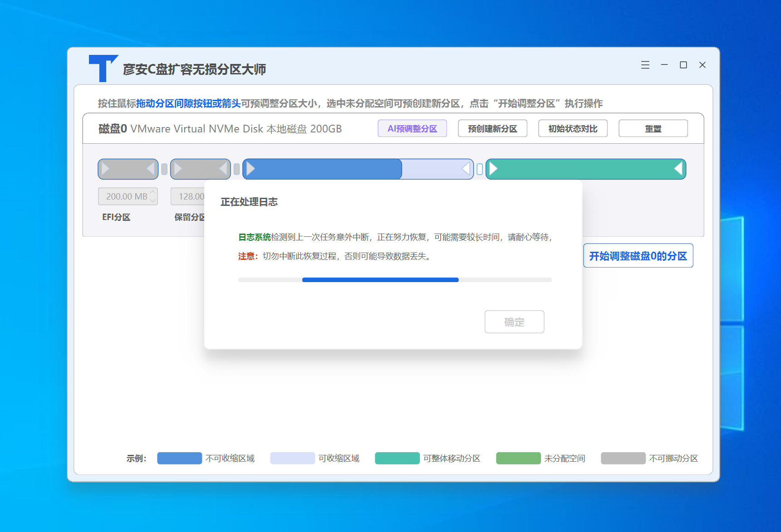Click the green movable partition bar
The height and width of the screenshot is (532, 781).
pyautogui.click(x=585, y=169)
